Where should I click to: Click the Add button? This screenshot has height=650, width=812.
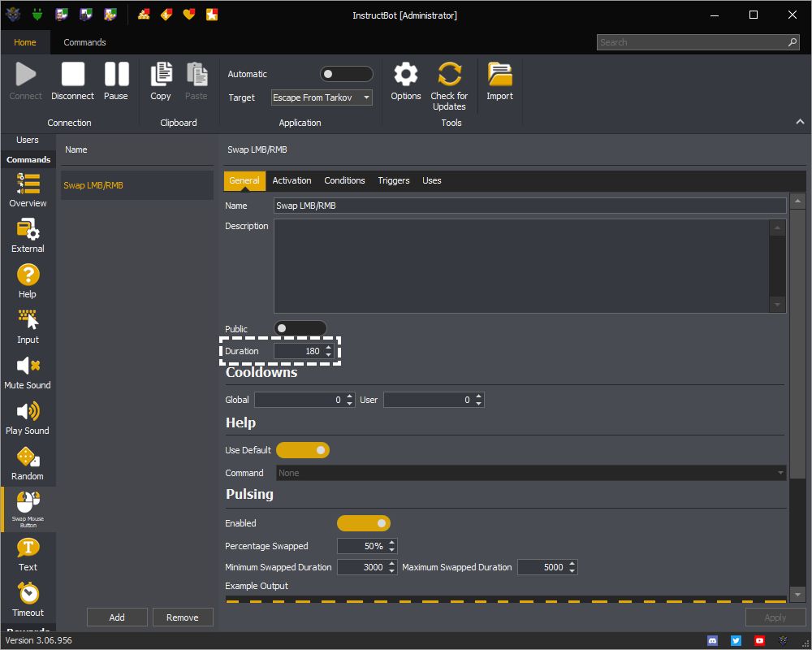(x=117, y=617)
